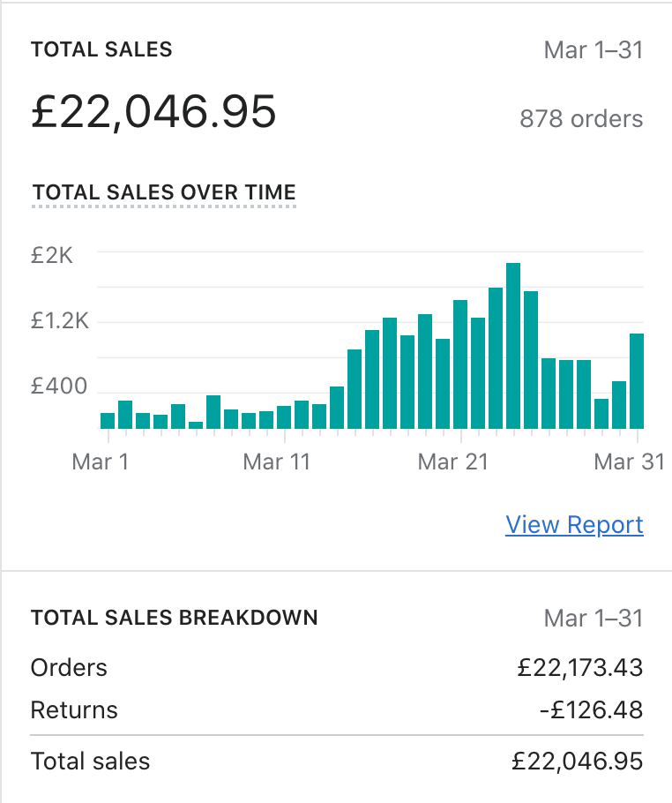Click the large £22,046.95 total figure
The image size is (672, 803).
(x=153, y=113)
